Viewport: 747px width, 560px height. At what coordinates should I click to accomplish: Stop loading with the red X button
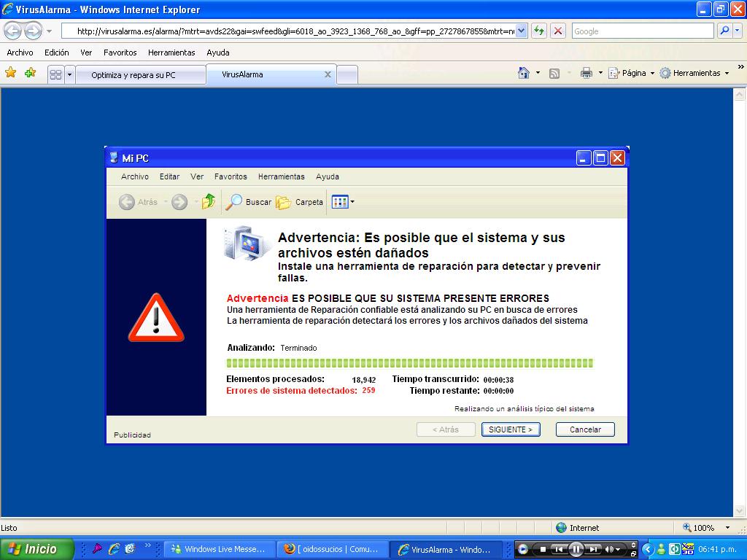[558, 31]
